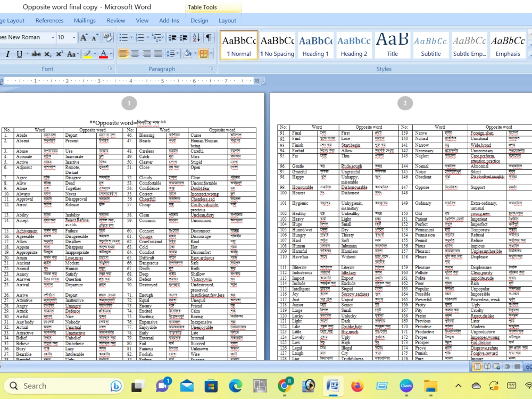Image resolution: width=532 pixels, height=399 pixels.
Task: Click the Clear Formatting icon
Action: [x=107, y=37]
